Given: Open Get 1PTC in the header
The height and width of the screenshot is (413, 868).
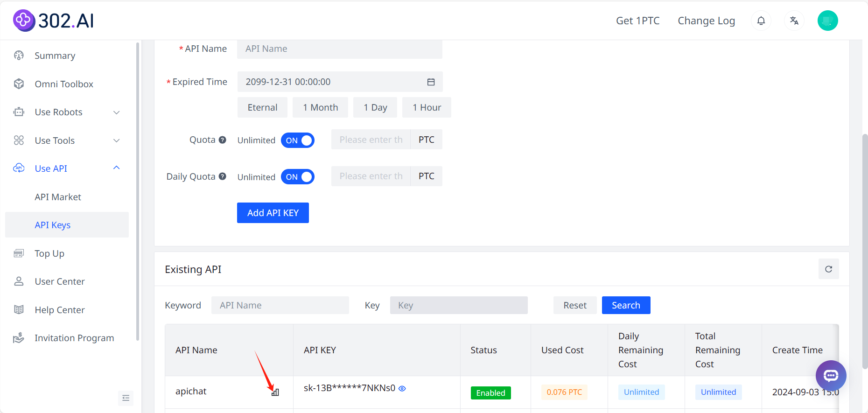Looking at the screenshot, I should click(x=638, y=21).
